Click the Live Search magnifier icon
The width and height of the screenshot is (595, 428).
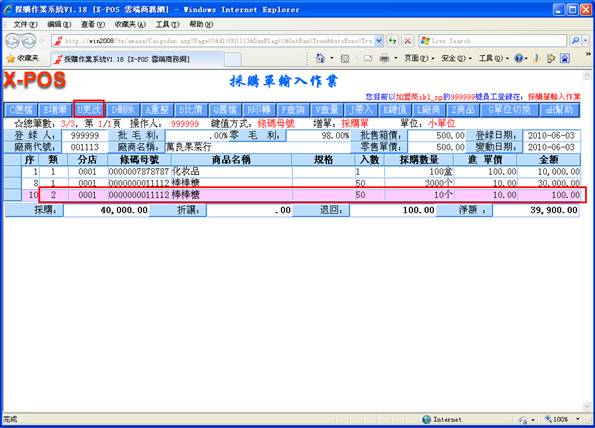[x=575, y=40]
